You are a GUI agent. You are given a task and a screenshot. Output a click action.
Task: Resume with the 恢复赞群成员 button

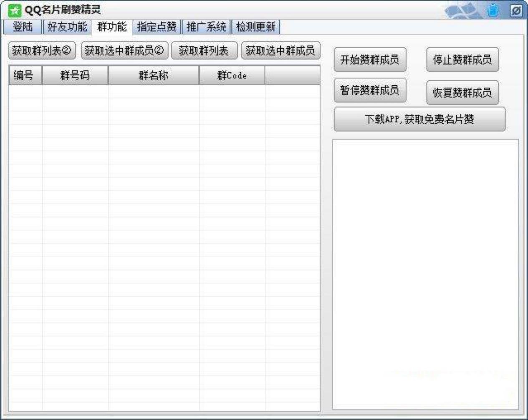click(462, 92)
